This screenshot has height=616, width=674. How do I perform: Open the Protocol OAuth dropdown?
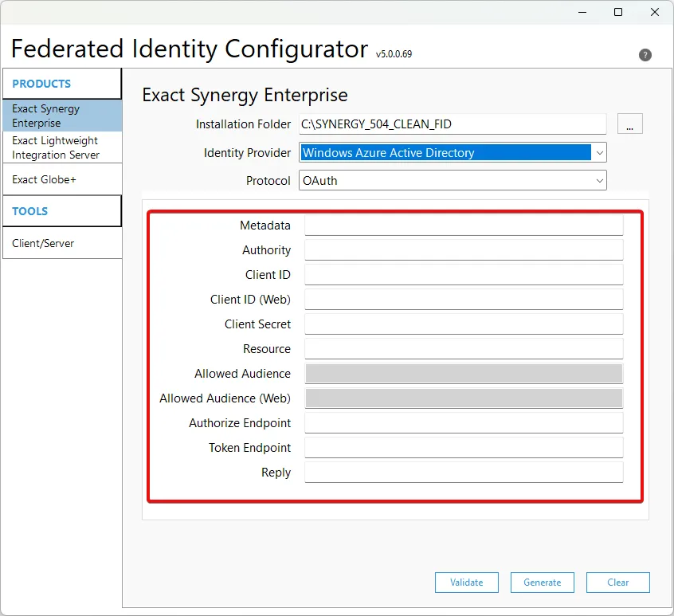point(453,181)
